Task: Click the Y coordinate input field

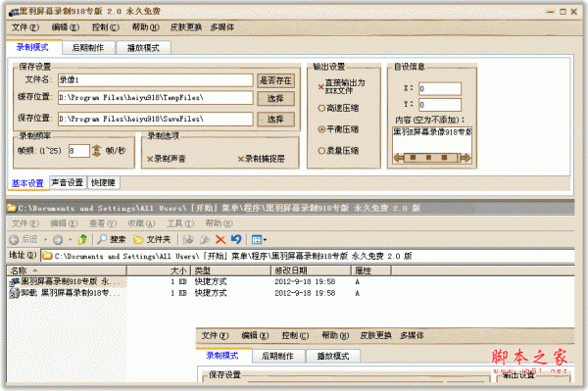Action: [x=440, y=105]
